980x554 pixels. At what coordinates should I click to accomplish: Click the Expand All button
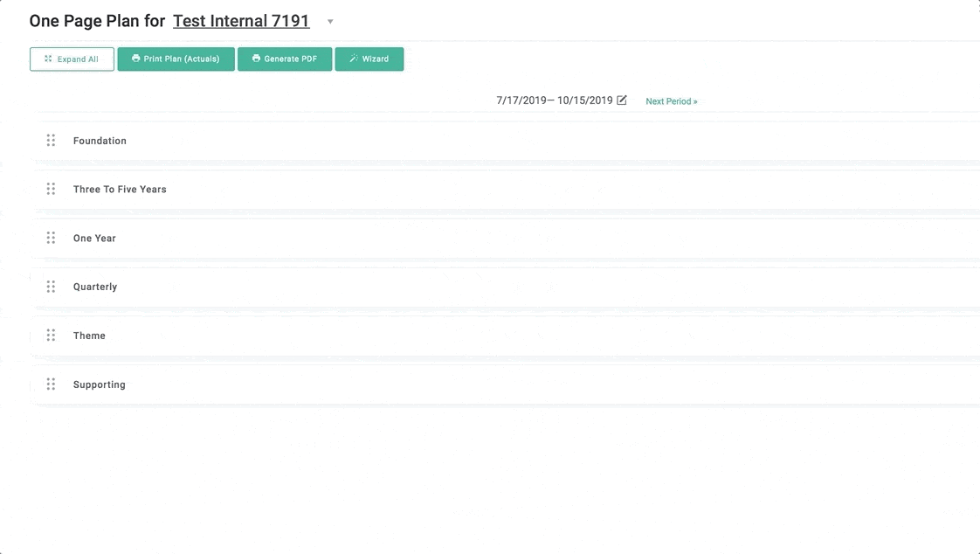(72, 59)
